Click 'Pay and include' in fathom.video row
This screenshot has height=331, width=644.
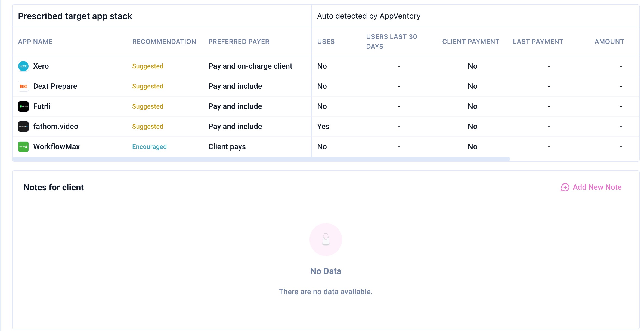(235, 127)
